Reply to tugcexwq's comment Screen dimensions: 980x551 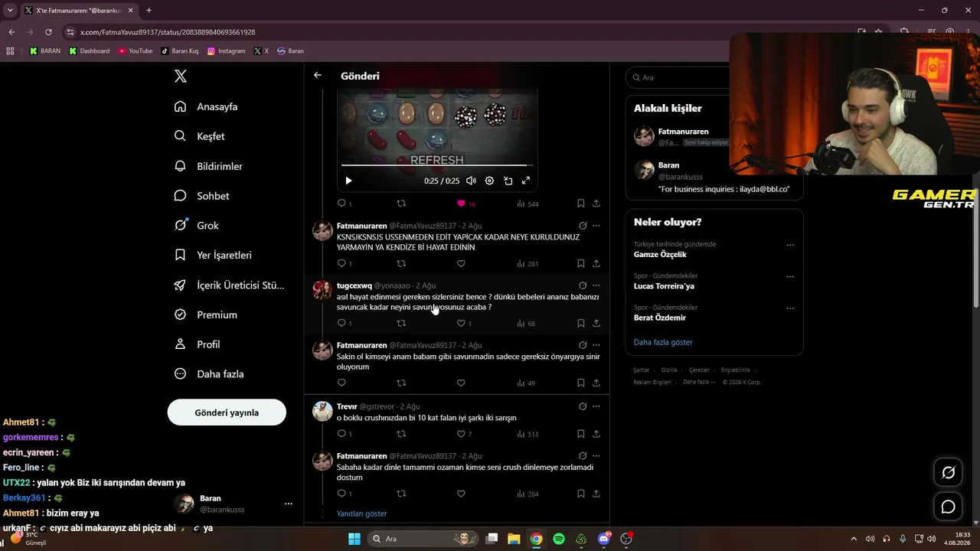pos(341,324)
